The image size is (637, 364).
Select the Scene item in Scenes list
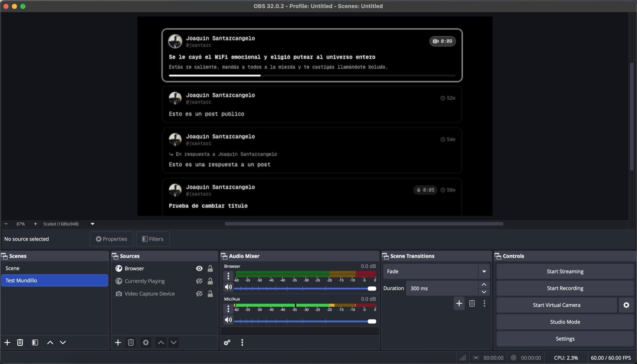pyautogui.click(x=55, y=269)
